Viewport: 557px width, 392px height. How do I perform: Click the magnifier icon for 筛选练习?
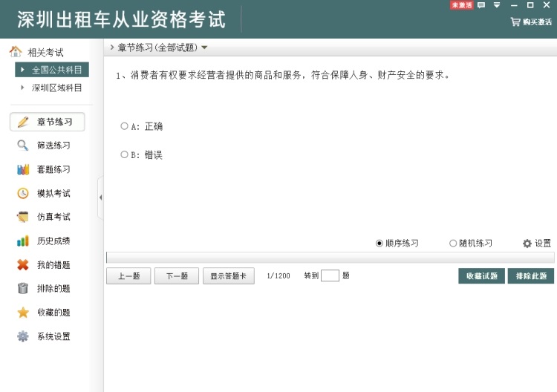click(x=23, y=146)
